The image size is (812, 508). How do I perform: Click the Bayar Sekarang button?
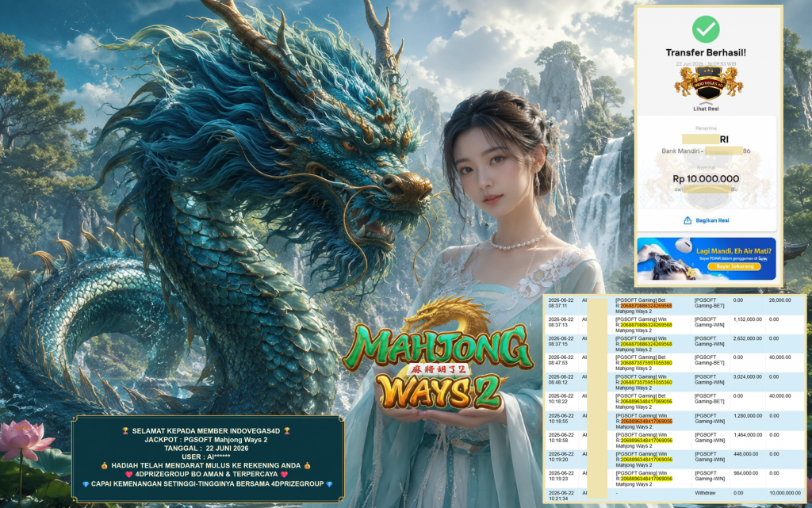(x=735, y=266)
